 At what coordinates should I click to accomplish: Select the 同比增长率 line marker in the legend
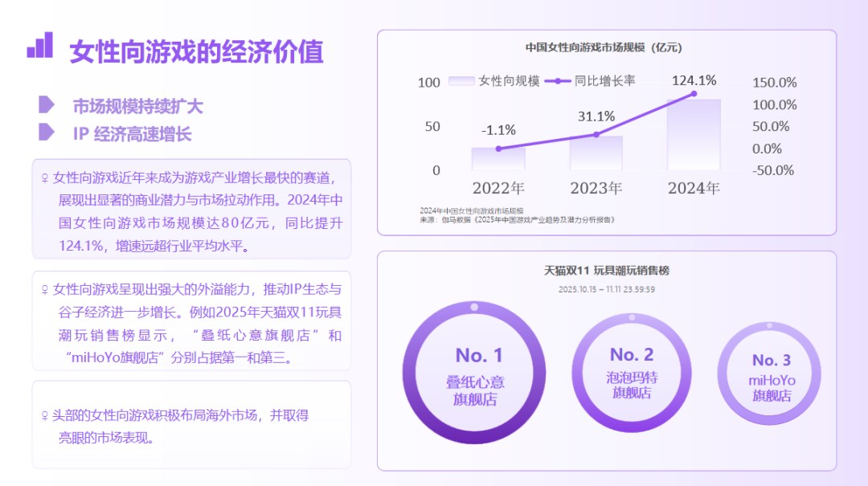(557, 81)
